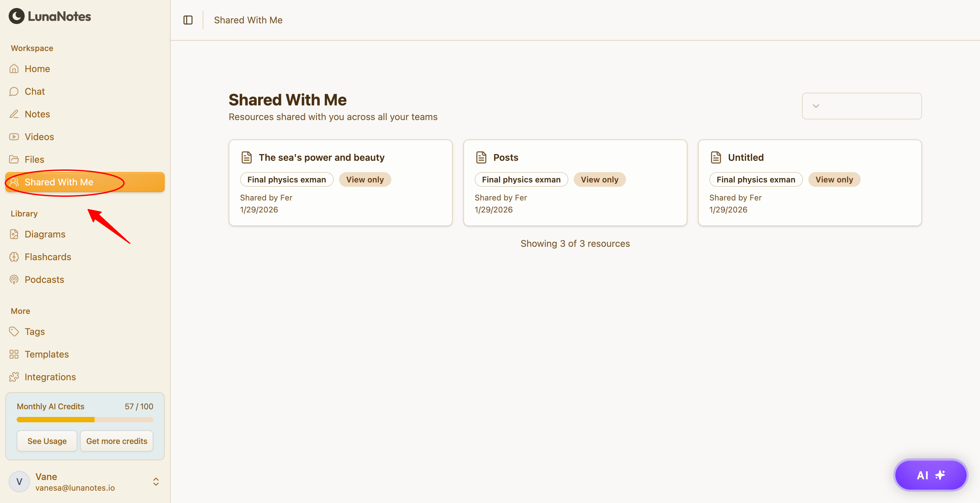
Task: Click Final physics exman tag on Posts
Action: click(x=521, y=180)
